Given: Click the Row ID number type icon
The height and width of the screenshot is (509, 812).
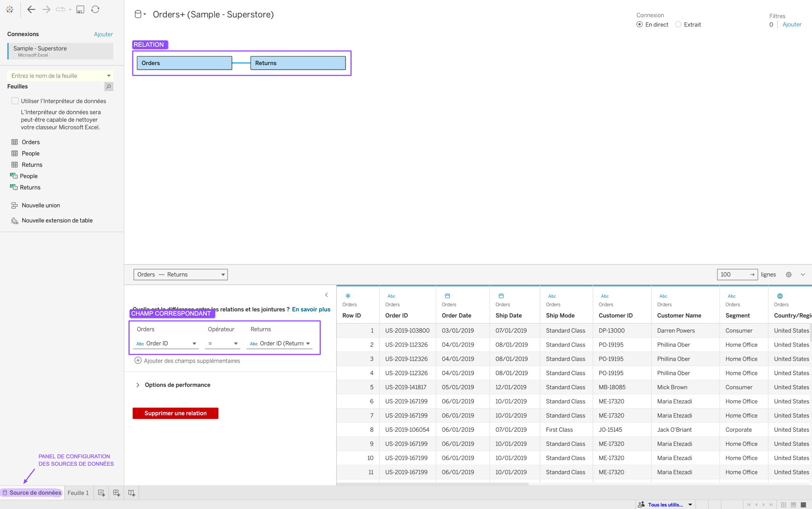Looking at the screenshot, I should click(x=348, y=296).
